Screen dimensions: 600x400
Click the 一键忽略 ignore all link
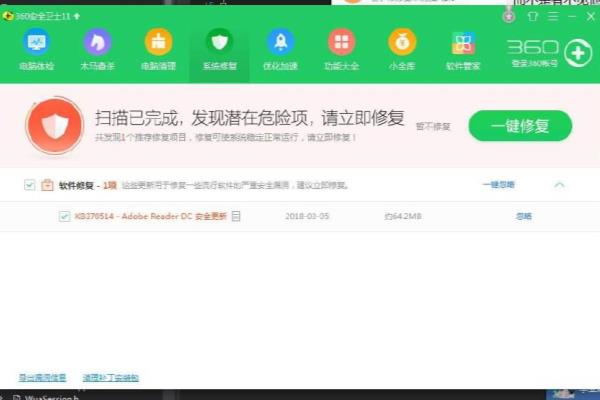[x=499, y=185]
